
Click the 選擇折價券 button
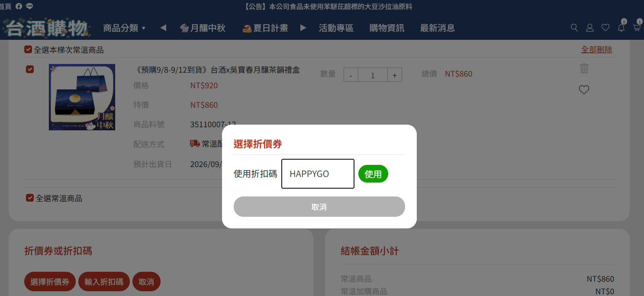tap(50, 282)
